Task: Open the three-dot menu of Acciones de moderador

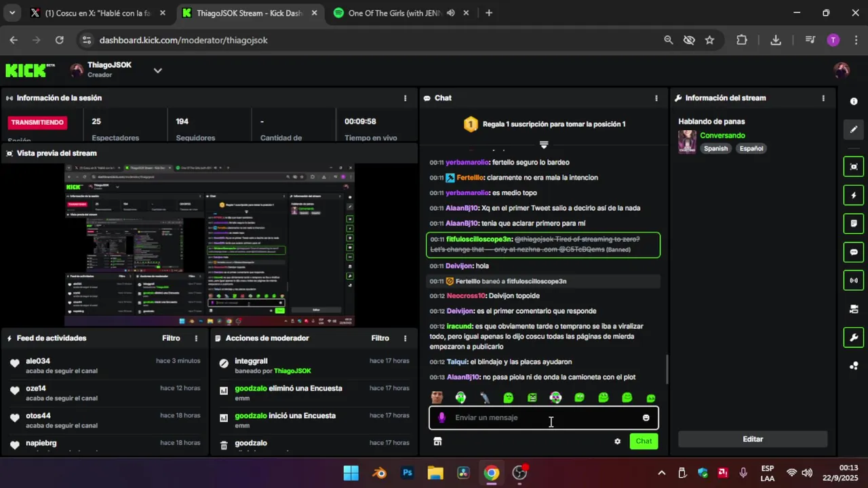Action: pos(406,338)
